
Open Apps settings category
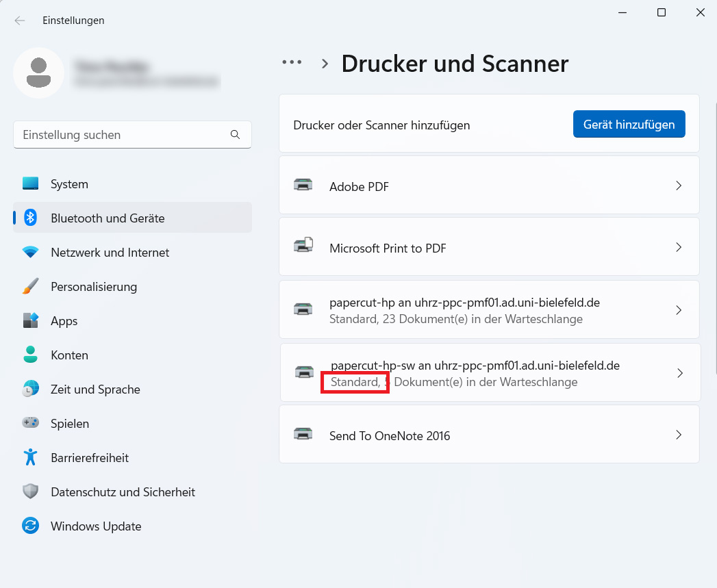pyautogui.click(x=133, y=320)
